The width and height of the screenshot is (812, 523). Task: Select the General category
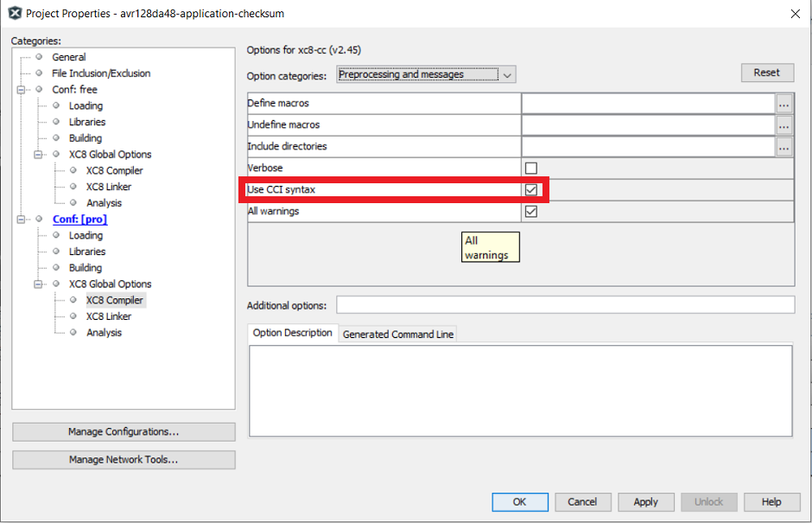[x=69, y=57]
